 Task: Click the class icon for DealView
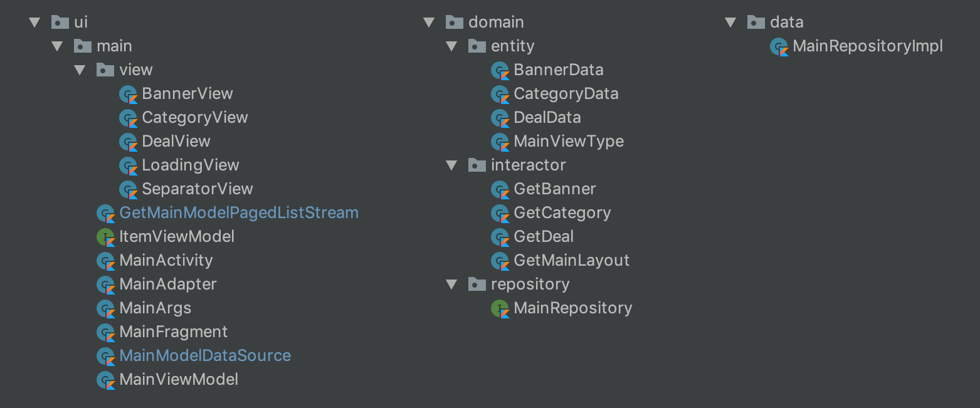click(129, 141)
